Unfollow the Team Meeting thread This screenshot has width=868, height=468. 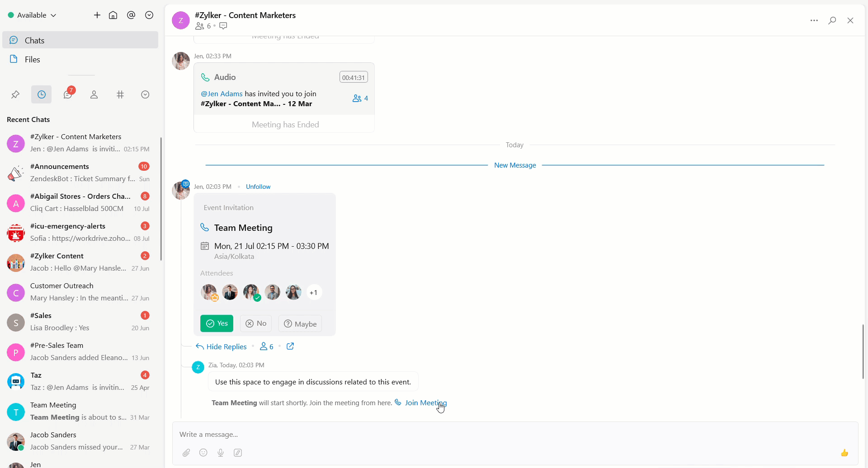(x=258, y=187)
